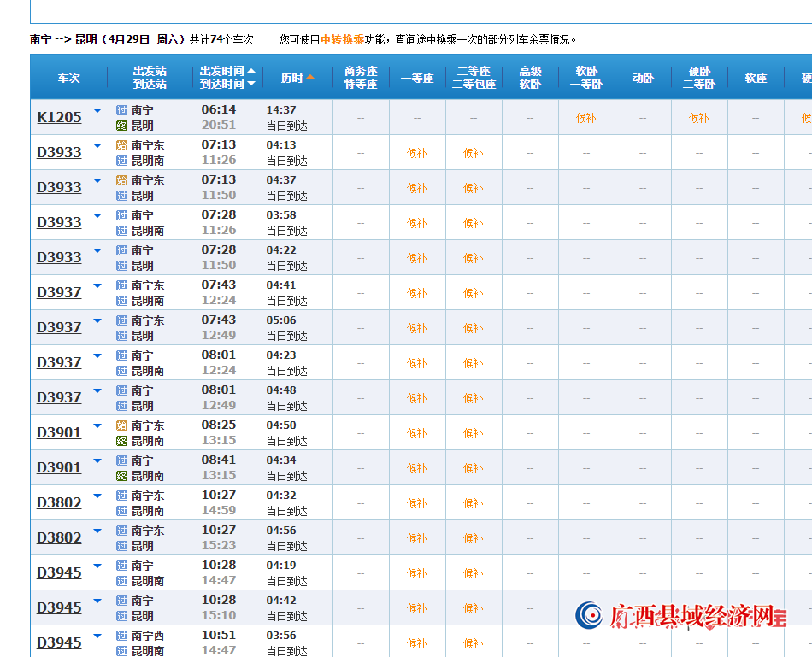Click the down arrow beside 到达时间 header
The height and width of the screenshot is (657, 812).
coord(251,84)
